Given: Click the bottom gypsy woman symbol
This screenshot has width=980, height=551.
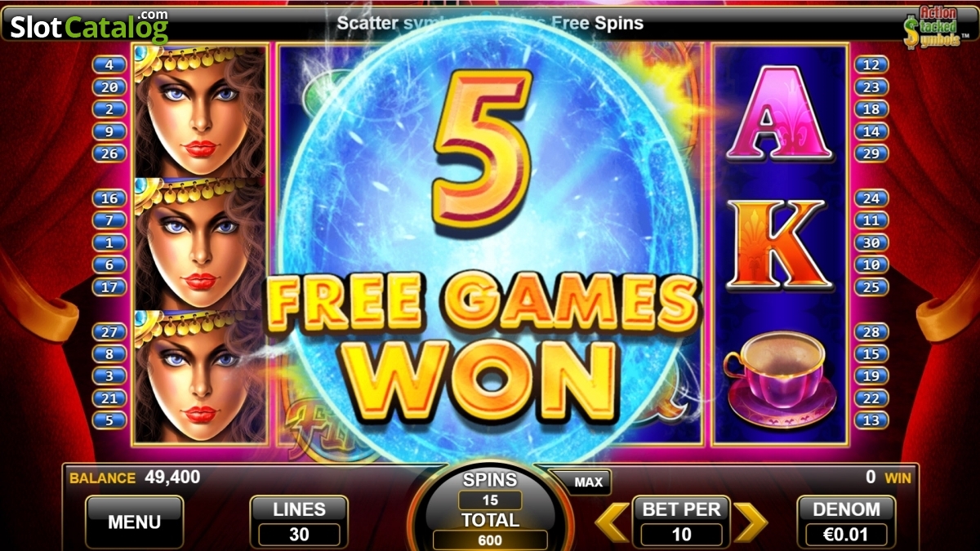Looking at the screenshot, I should tap(200, 377).
